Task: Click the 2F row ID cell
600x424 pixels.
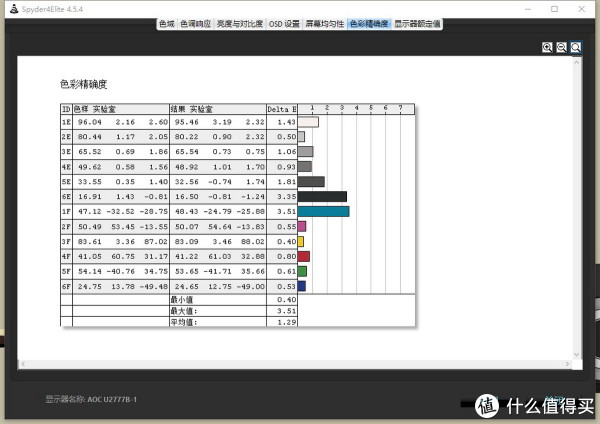Action: click(x=66, y=226)
